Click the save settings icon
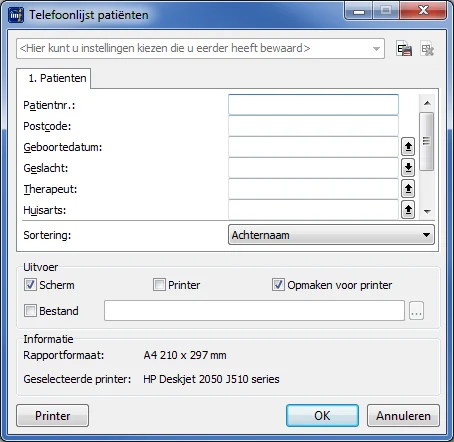Viewport: 454px width, 442px height. tap(404, 49)
